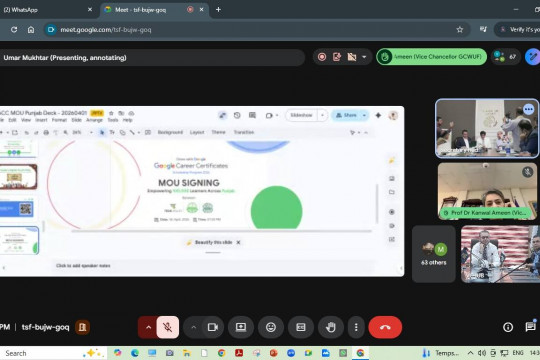540x360 pixels.
Task: Click the Windows taskbar Search box
Action: [52, 353]
